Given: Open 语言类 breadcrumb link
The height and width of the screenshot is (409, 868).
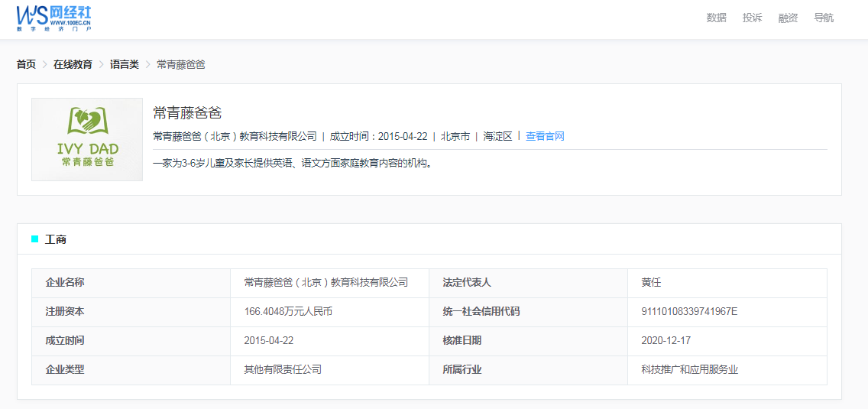Looking at the screenshot, I should [x=125, y=64].
